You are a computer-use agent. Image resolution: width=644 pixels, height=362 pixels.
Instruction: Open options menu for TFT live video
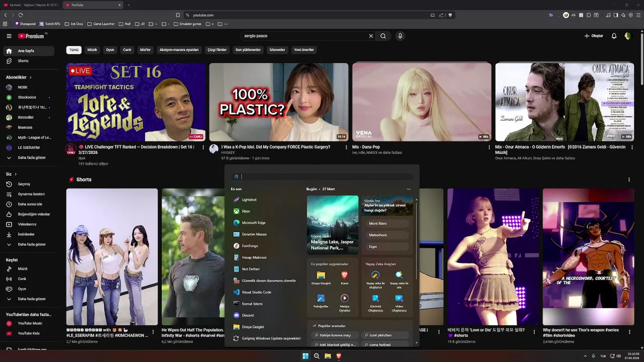[x=203, y=147]
